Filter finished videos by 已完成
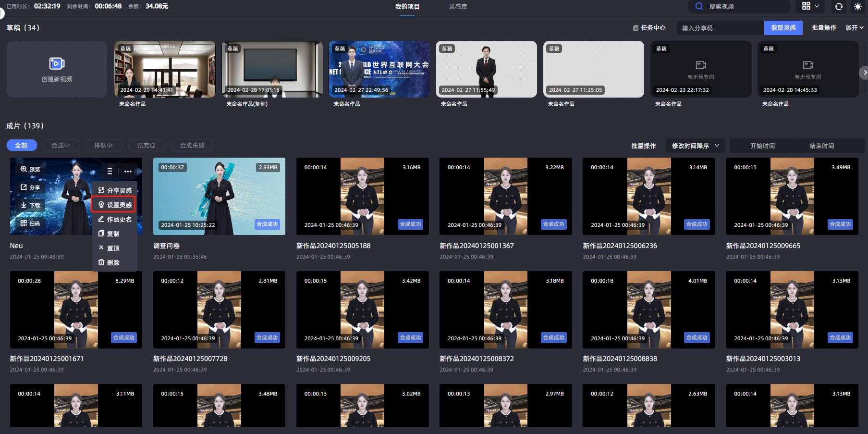This screenshot has height=434, width=868. (147, 145)
